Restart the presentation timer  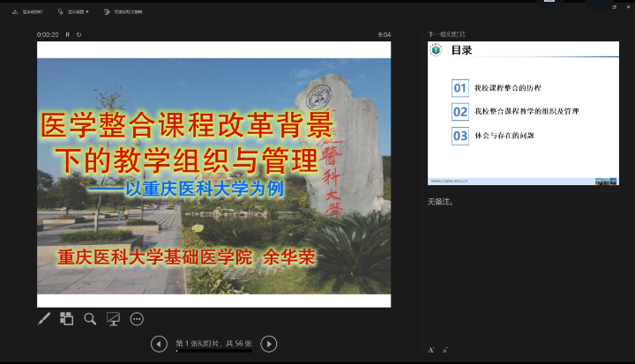(x=79, y=34)
